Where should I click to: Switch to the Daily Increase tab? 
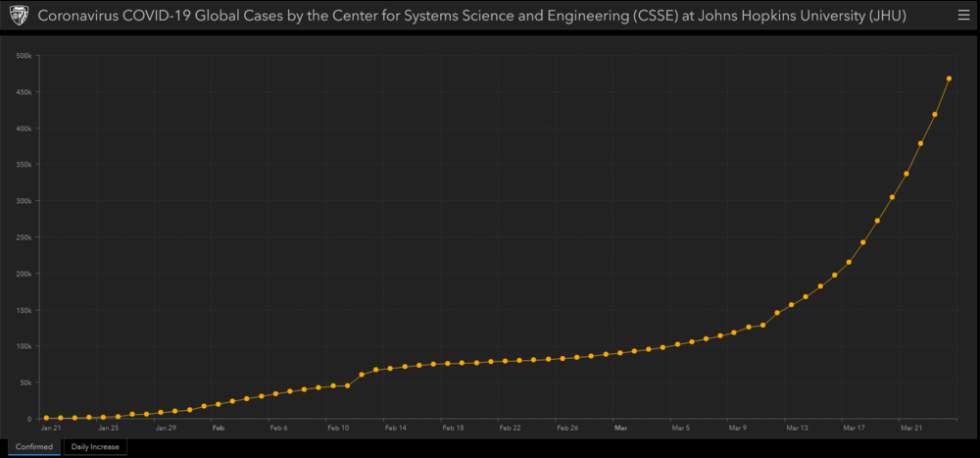pos(95,447)
